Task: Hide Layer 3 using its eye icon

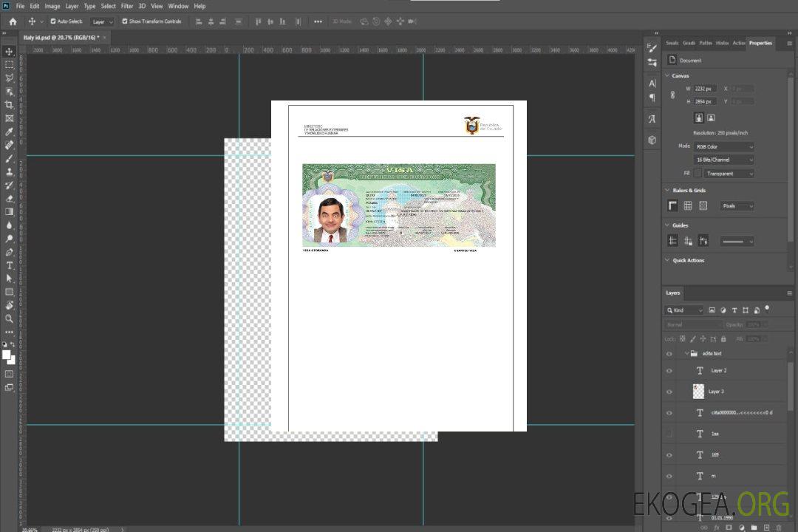Action: 669,392
